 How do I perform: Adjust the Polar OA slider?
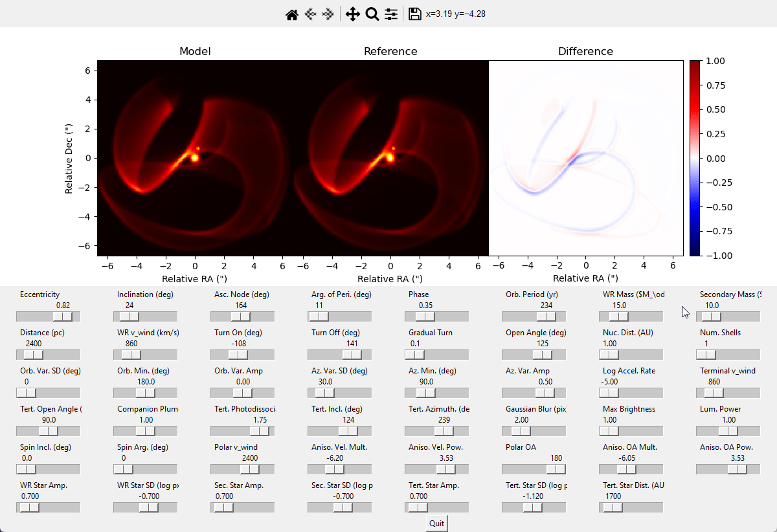pos(534,469)
